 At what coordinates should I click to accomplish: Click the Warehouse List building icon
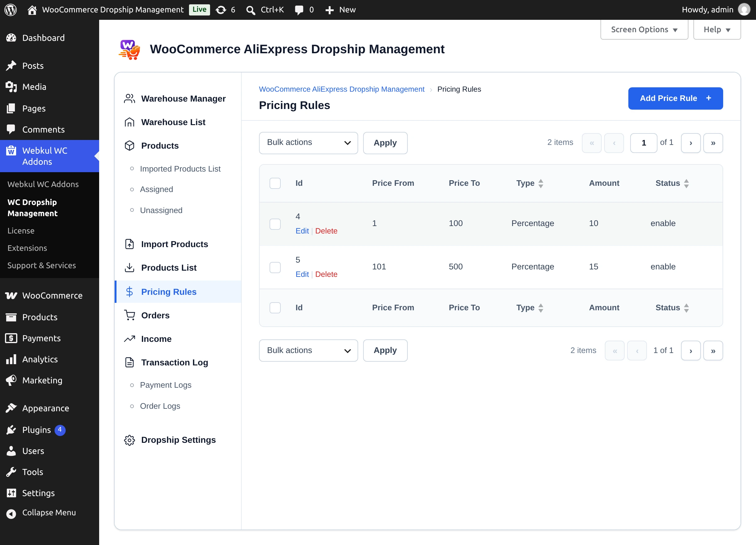pyautogui.click(x=129, y=122)
